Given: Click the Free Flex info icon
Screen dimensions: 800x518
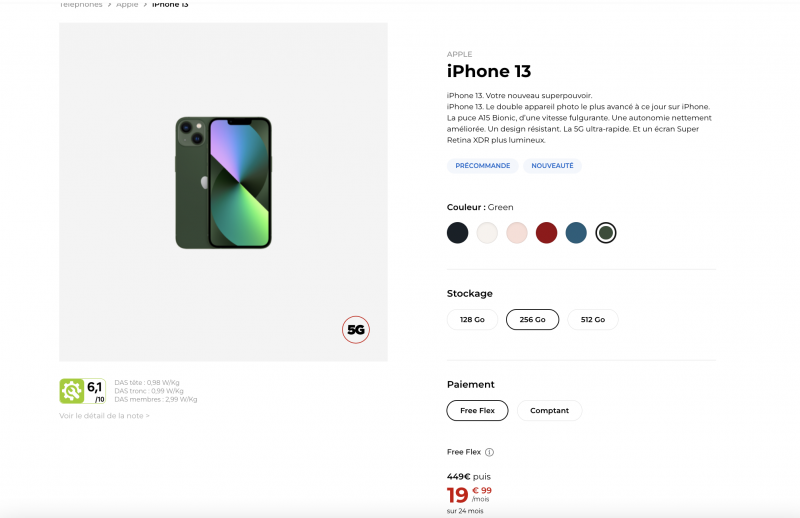Looking at the screenshot, I should click(x=489, y=452).
